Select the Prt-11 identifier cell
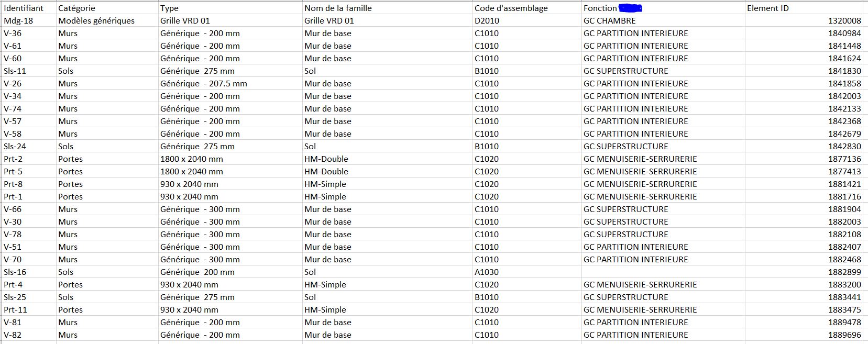Image resolution: width=868 pixels, height=344 pixels. (x=15, y=309)
